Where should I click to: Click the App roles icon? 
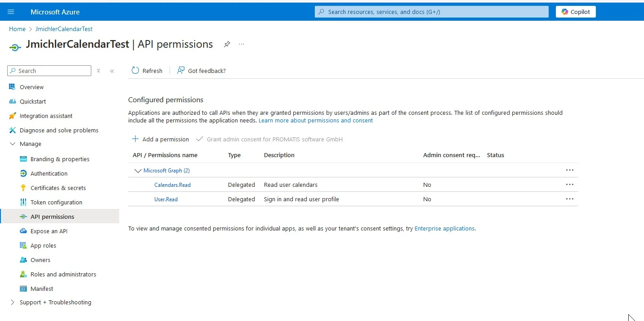tap(23, 245)
